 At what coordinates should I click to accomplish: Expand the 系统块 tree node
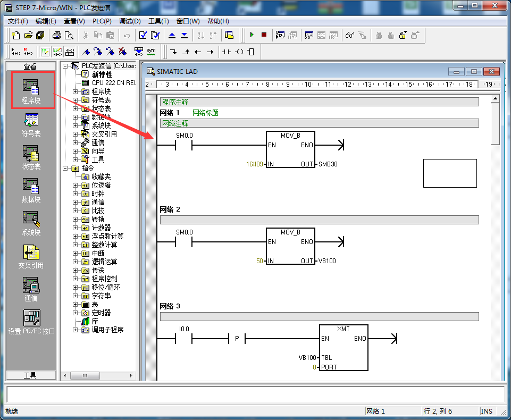[x=76, y=125]
